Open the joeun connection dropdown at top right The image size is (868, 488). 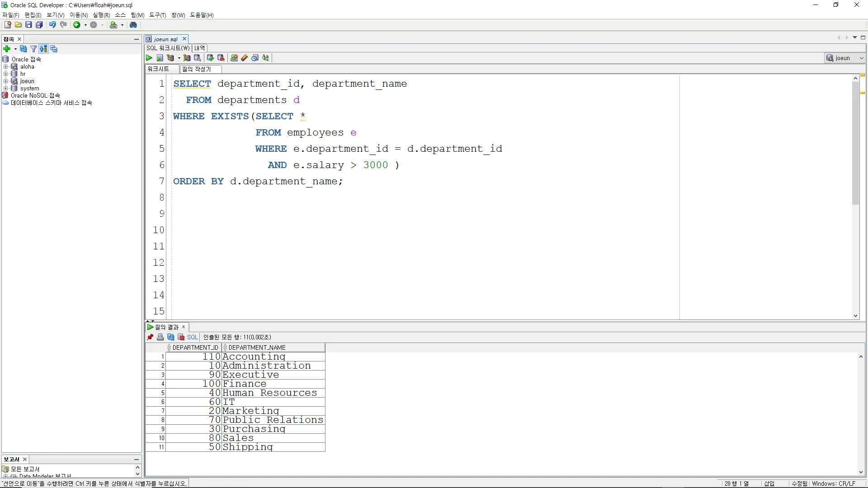click(861, 58)
